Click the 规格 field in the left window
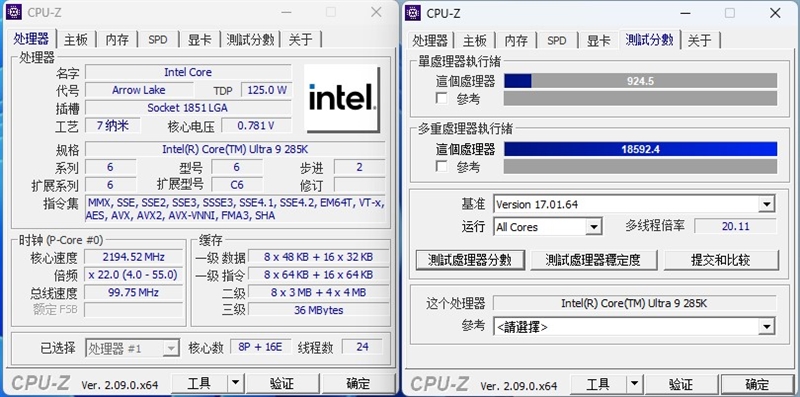The height and width of the screenshot is (397, 800). (x=235, y=150)
